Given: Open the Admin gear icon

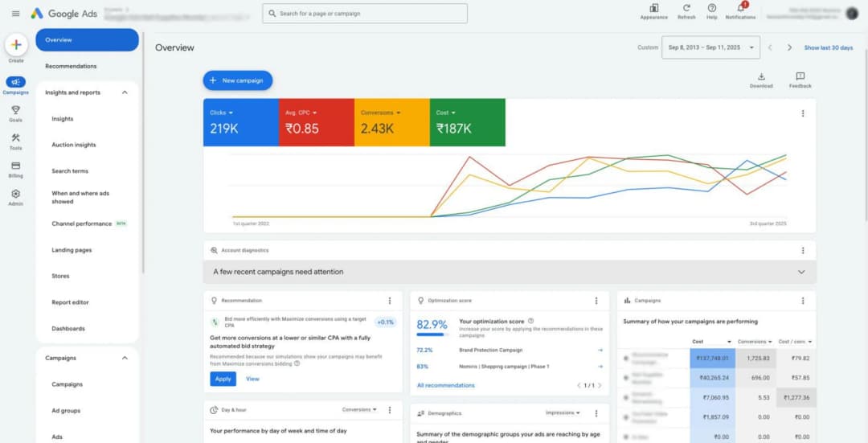Looking at the screenshot, I should coord(15,194).
